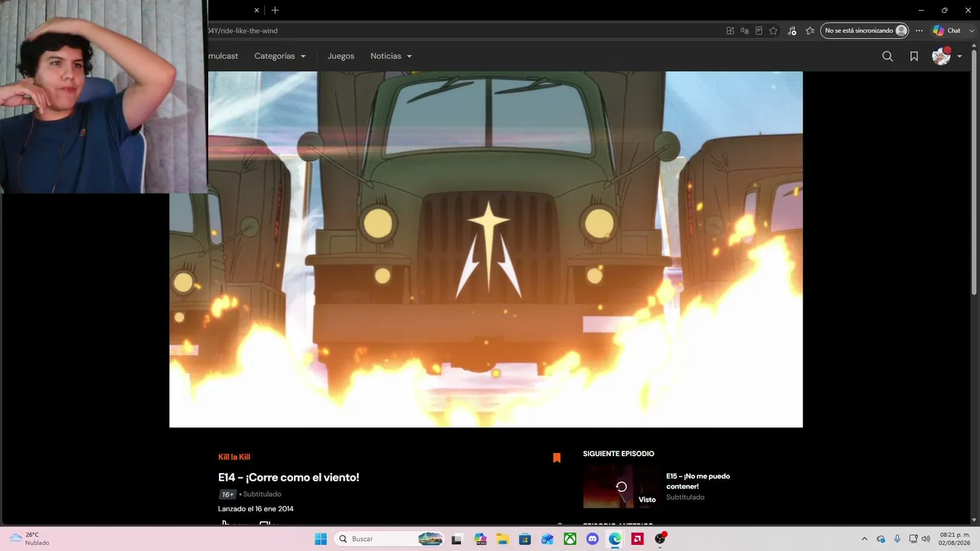Viewport: 980px width, 551px height.
Task: Open a new browser tab
Action: pos(275,10)
